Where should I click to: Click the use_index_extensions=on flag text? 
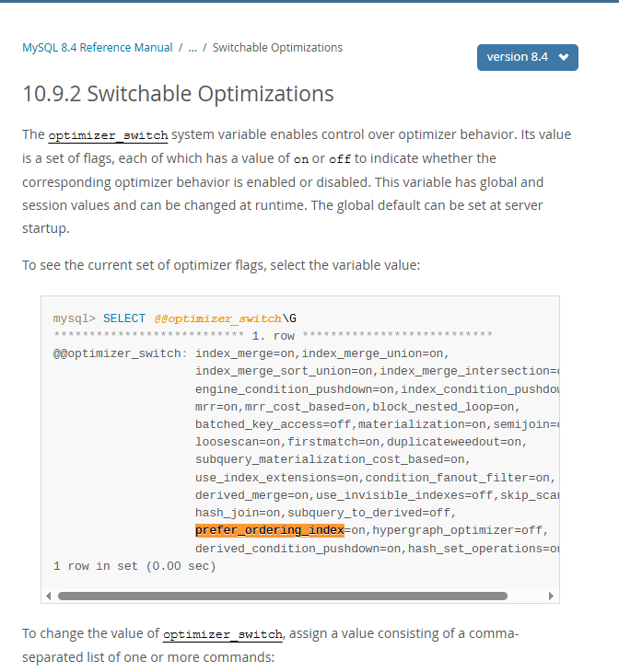(276, 478)
